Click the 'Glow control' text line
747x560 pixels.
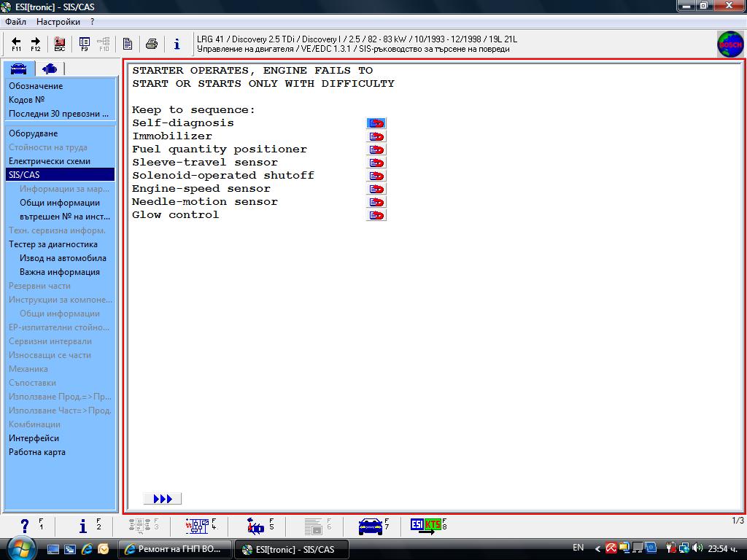(x=175, y=215)
